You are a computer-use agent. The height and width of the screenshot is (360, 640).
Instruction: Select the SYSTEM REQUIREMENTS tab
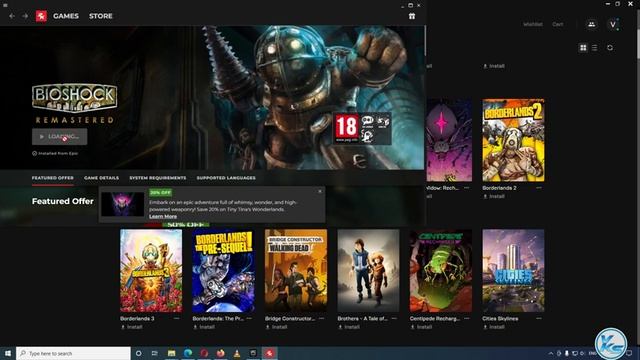[x=158, y=178]
